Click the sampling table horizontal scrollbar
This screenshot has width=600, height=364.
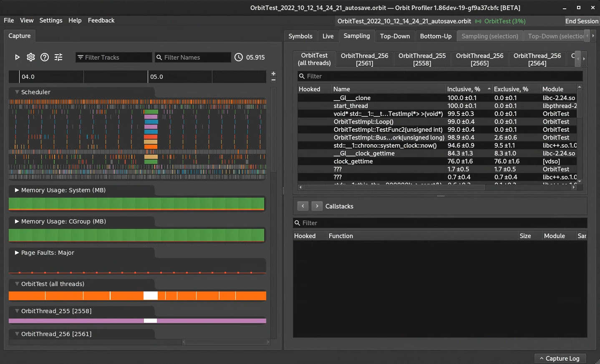(x=394, y=187)
